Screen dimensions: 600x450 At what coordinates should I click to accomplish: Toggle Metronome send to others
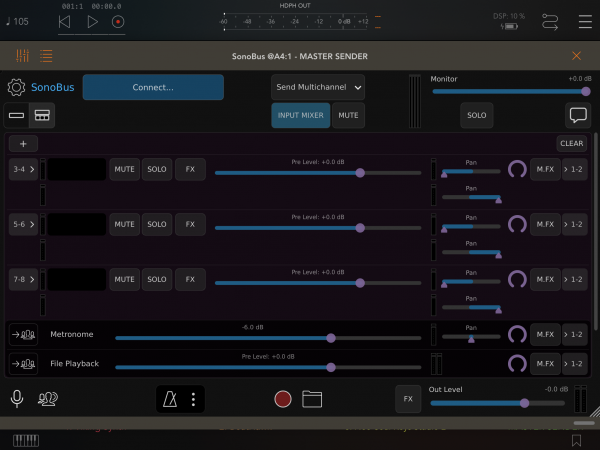point(23,334)
